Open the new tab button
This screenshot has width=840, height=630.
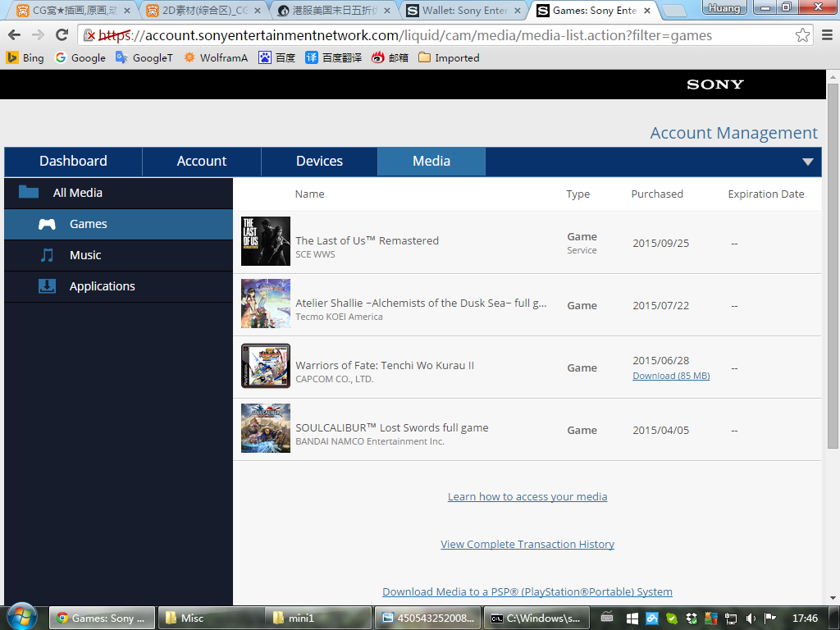[x=674, y=11]
